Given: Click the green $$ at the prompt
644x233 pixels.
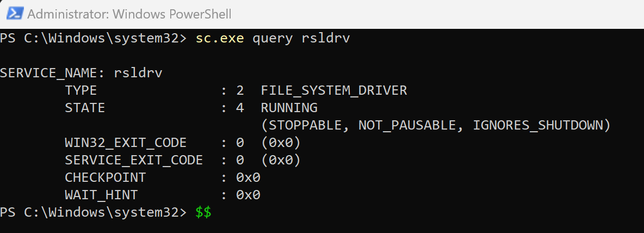Looking at the screenshot, I should coord(203,212).
